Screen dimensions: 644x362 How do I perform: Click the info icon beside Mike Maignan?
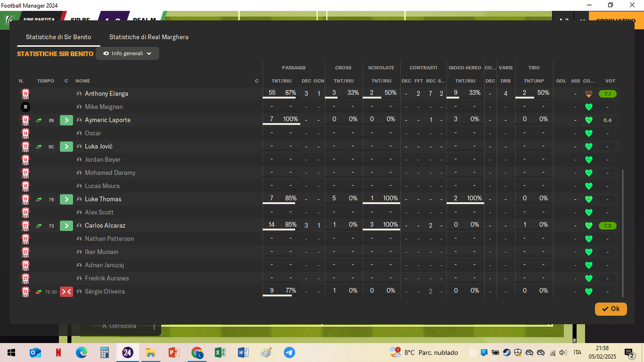[x=79, y=107]
